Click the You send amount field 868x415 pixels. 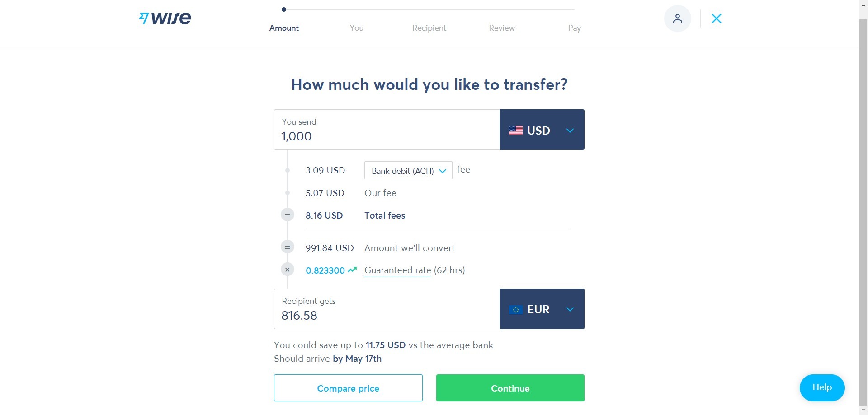click(387, 130)
